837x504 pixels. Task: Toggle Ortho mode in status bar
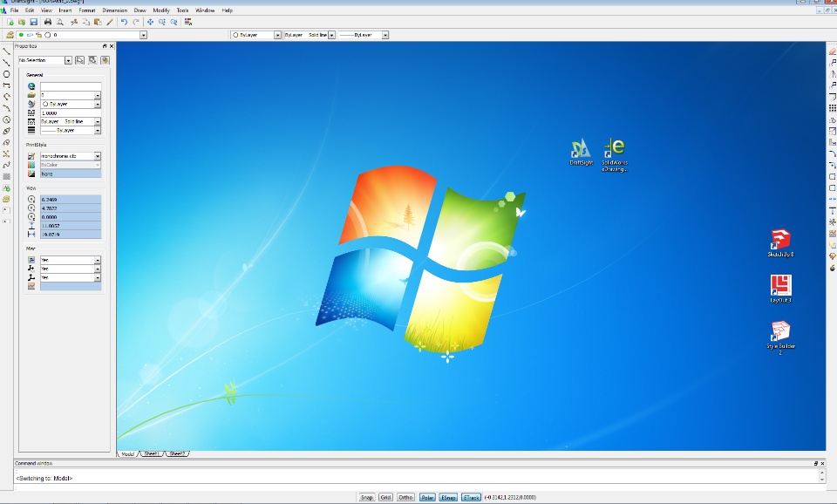pyautogui.click(x=405, y=497)
